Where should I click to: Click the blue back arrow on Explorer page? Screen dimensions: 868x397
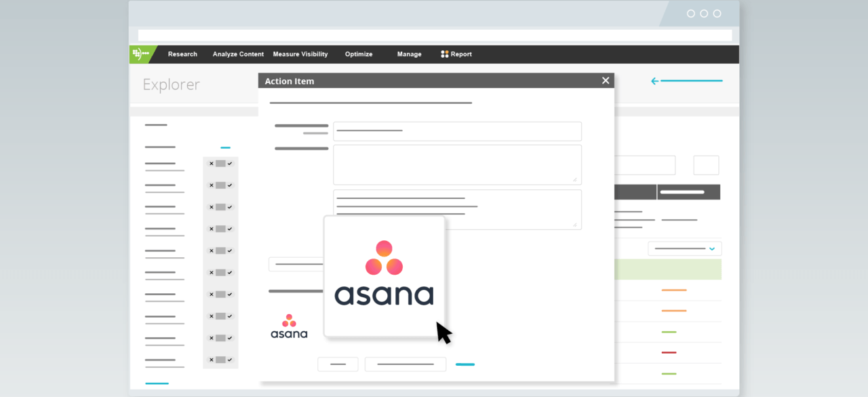686,81
